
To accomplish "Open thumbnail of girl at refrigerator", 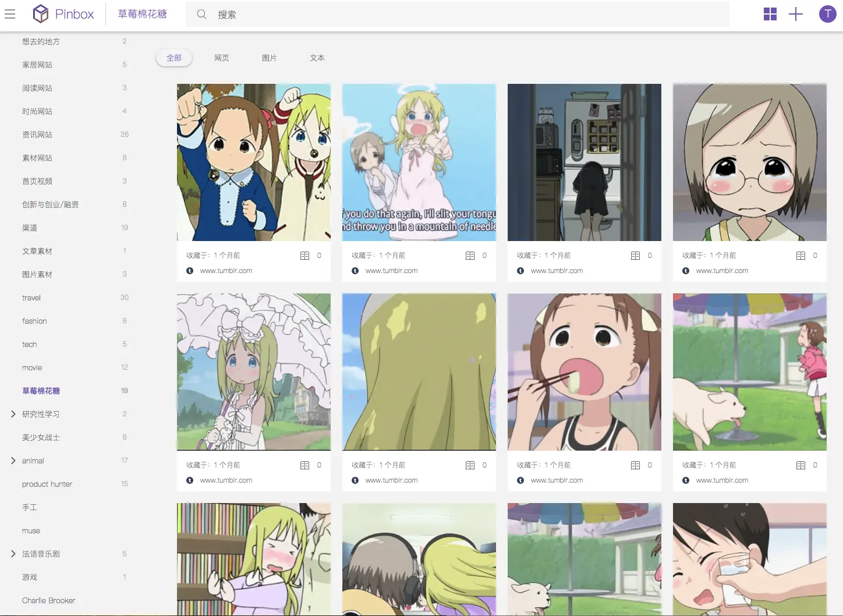I will (x=585, y=162).
